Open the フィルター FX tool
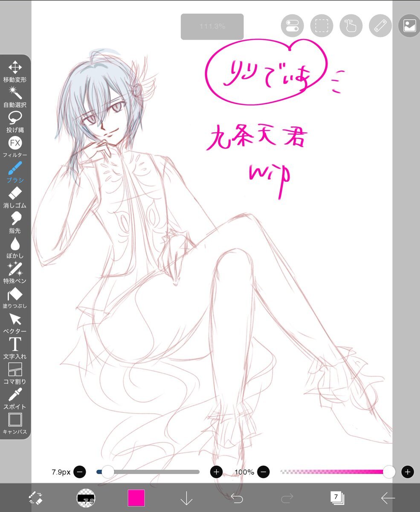The height and width of the screenshot is (512, 420). pos(15,147)
